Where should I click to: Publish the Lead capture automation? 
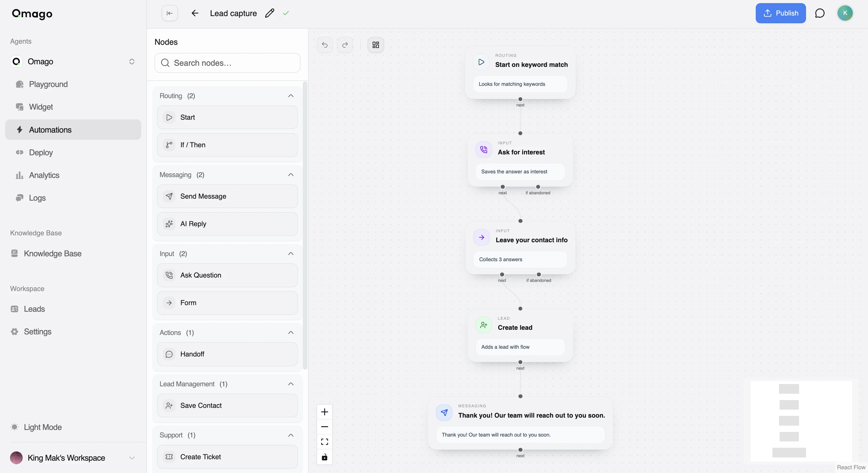780,13
